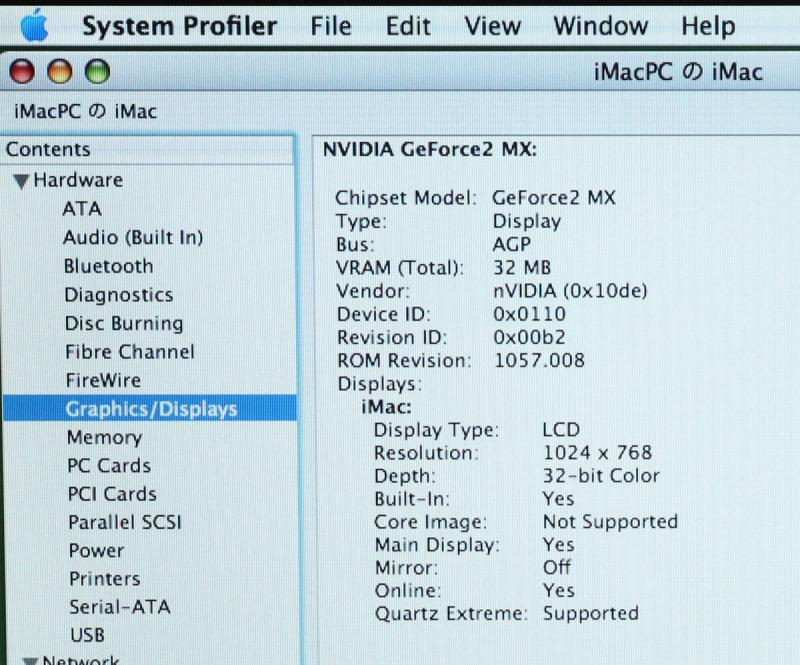Select PC Cards in sidebar
800x665 pixels.
pyautogui.click(x=109, y=465)
